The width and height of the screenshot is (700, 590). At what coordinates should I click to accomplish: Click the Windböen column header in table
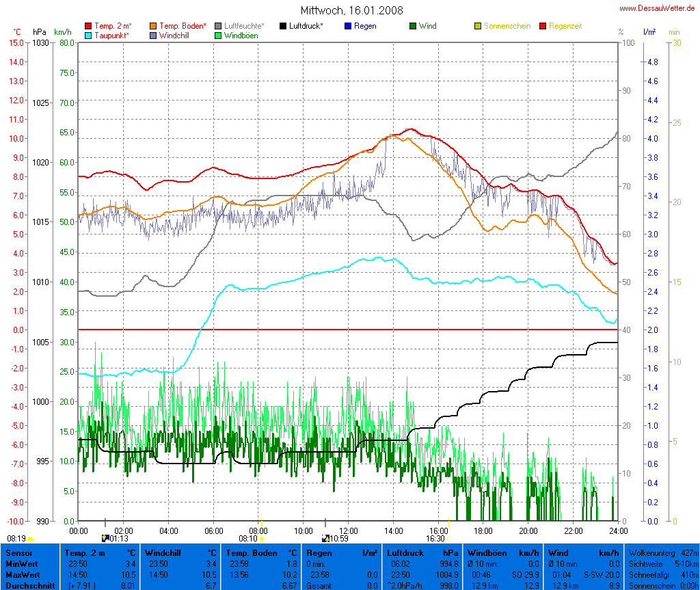click(485, 552)
